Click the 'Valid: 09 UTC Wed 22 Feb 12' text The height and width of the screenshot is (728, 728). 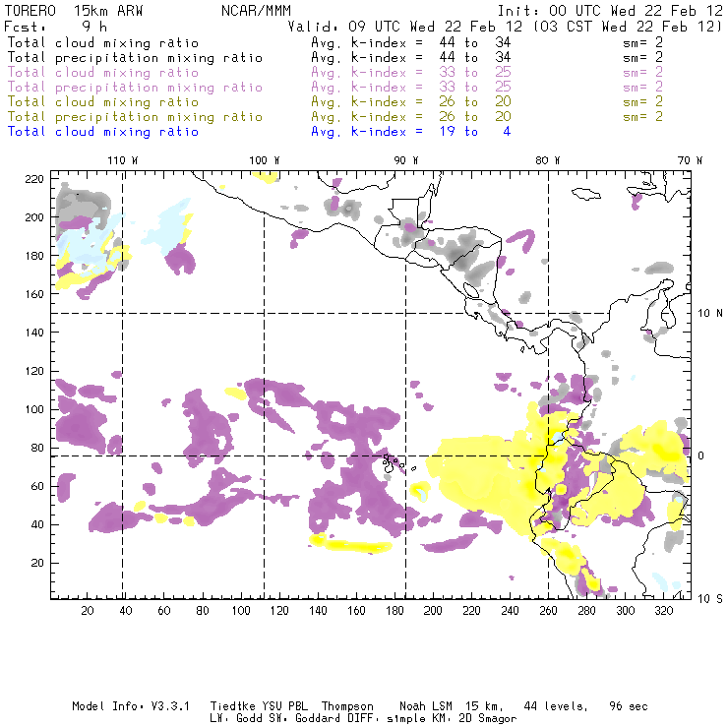[404, 26]
